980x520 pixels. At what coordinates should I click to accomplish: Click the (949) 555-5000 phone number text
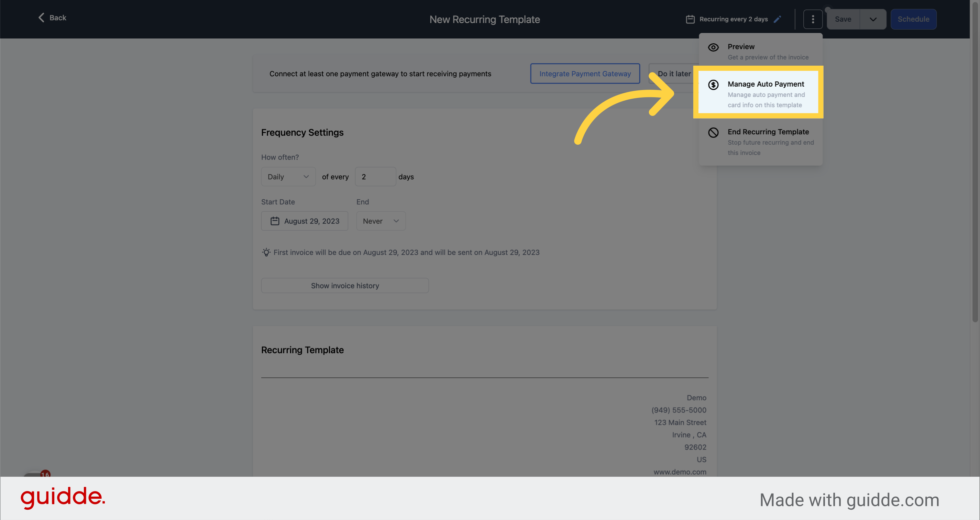click(x=679, y=410)
